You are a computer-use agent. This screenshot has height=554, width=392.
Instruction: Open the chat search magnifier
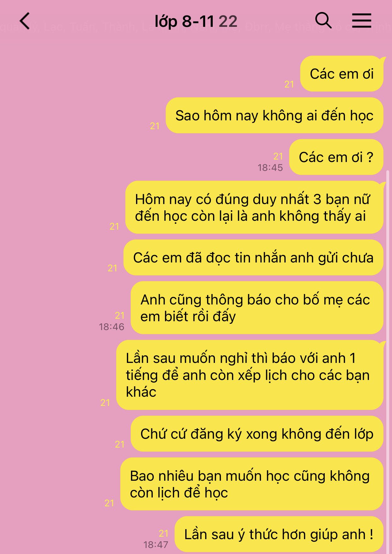pos(324,21)
